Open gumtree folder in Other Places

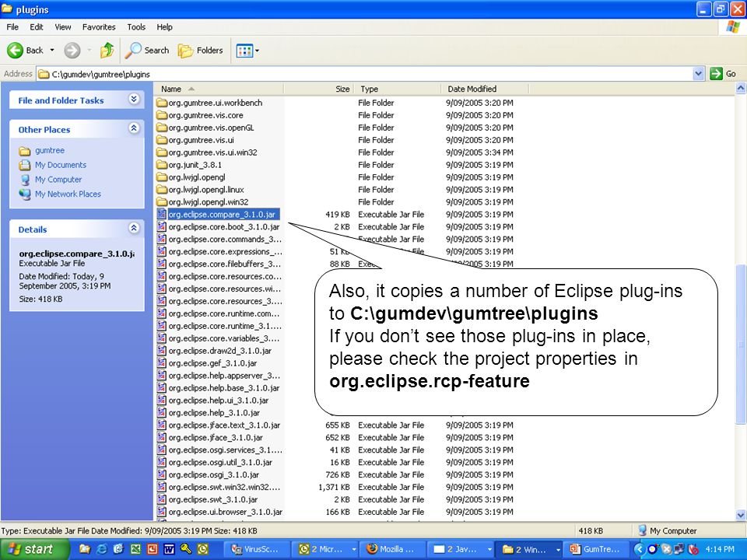49,150
